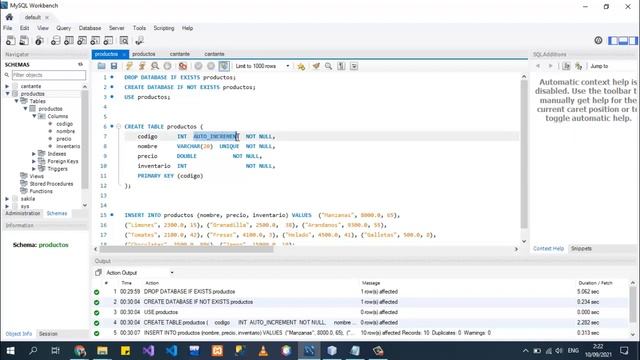Open VLC from the Windows taskbar
640x360 pixels.
point(263,351)
